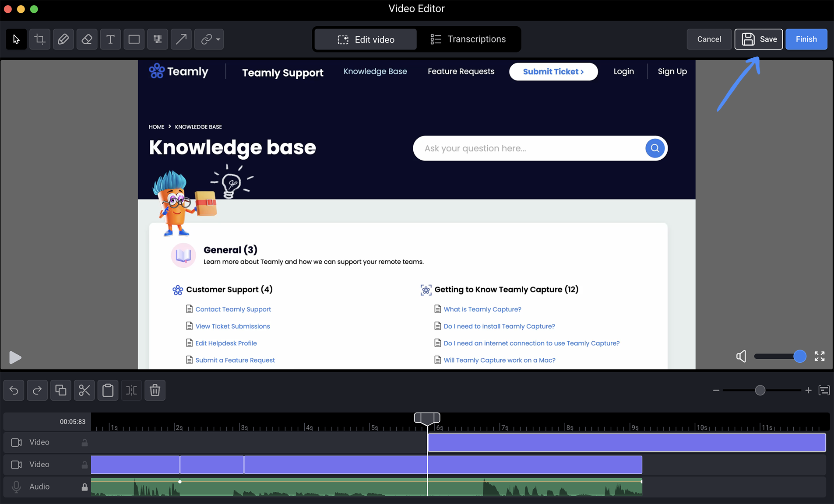Click the fit timeline icon
This screenshot has height=504, width=834.
tap(824, 390)
